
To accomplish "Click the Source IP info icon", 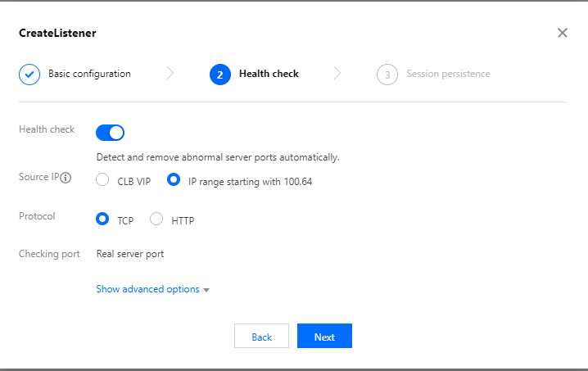I will pos(67,178).
